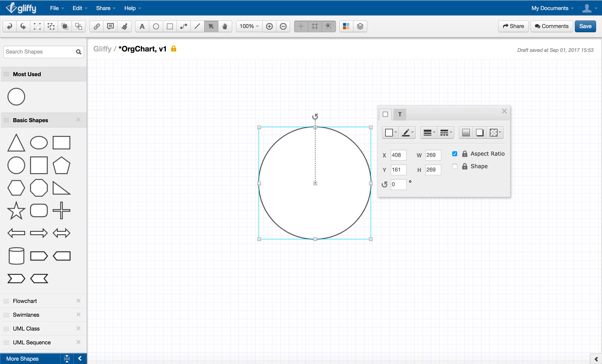
Task: Click the Search Shapes input field
Action: click(39, 52)
